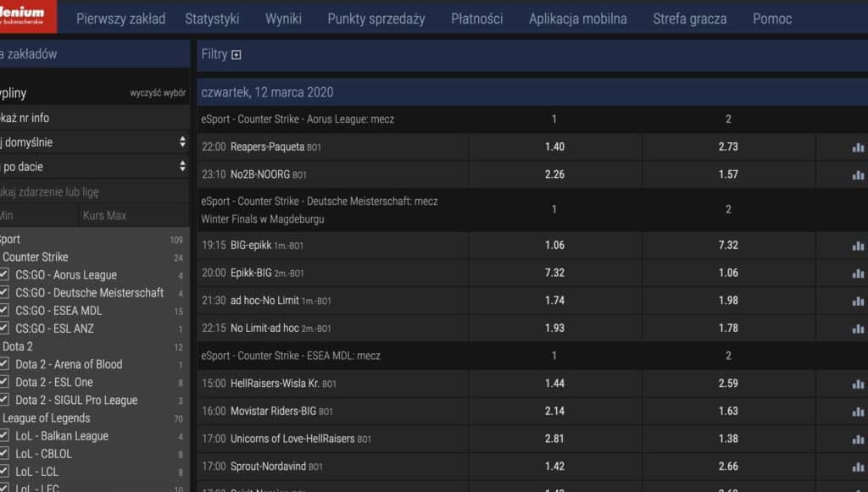Bet 1.42 on Sprout

tap(554, 467)
